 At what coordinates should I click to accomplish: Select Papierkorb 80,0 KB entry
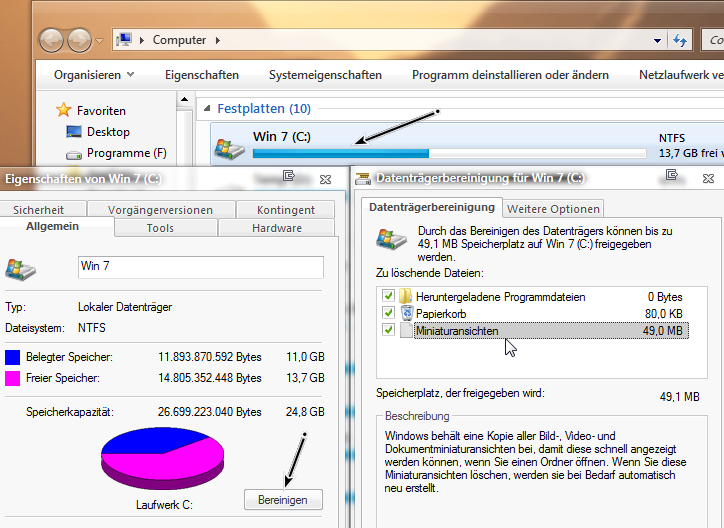549,314
